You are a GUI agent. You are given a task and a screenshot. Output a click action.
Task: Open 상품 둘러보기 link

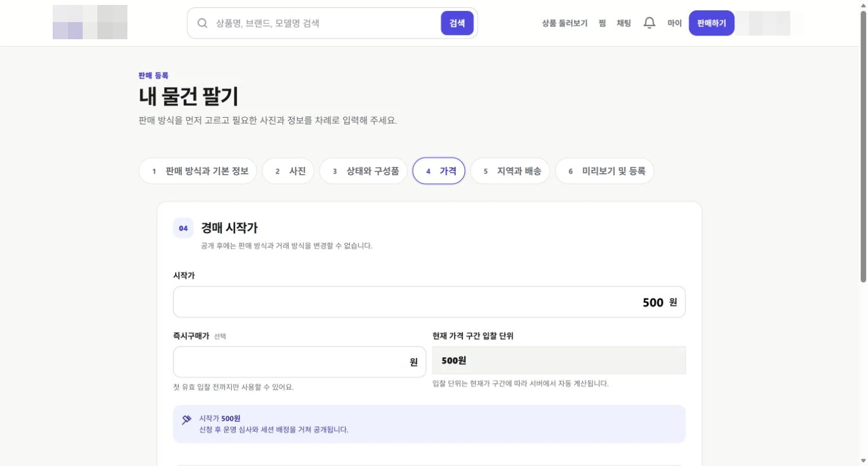coord(564,23)
